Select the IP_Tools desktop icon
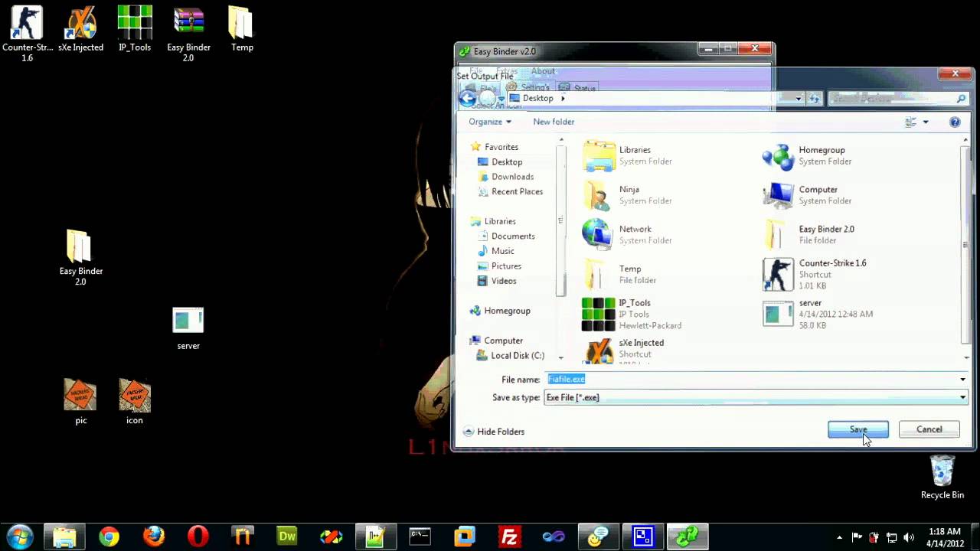Screen dimensions: 980x551 coord(135,29)
